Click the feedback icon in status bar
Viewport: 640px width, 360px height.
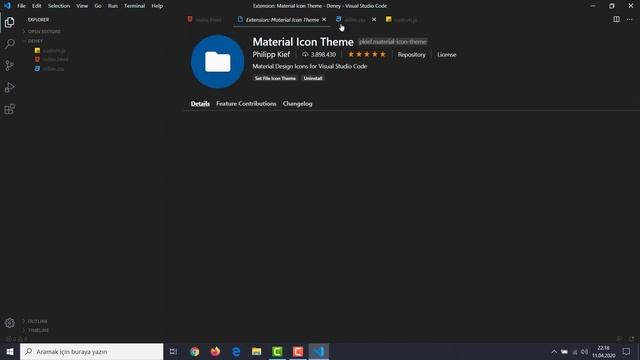click(x=619, y=339)
